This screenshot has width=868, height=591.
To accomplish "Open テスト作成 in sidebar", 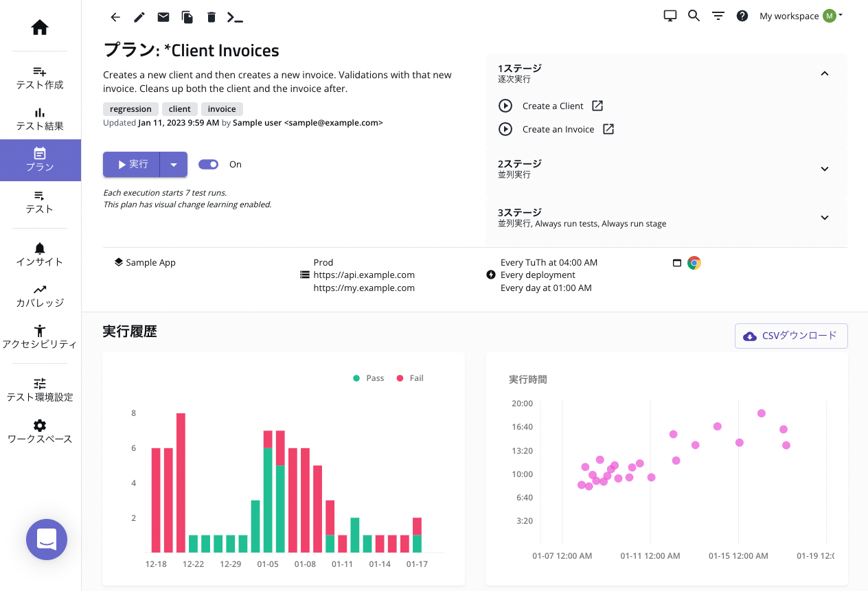I will (x=40, y=78).
